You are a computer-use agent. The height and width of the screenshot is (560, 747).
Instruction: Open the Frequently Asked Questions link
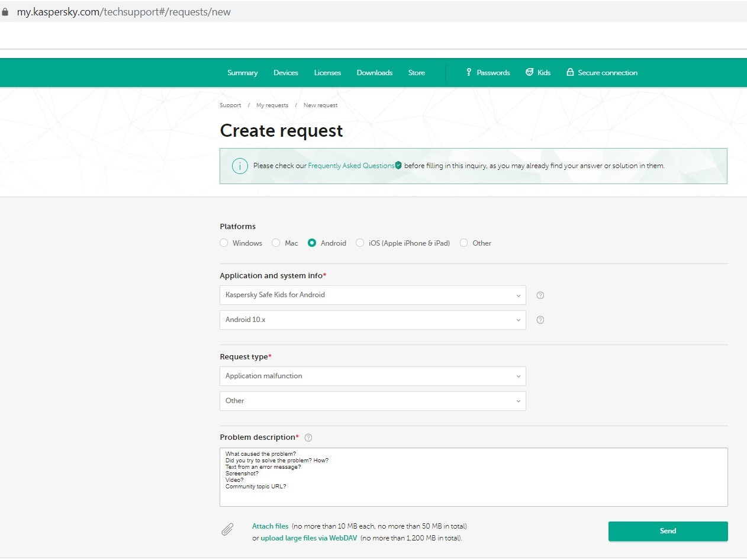(351, 166)
